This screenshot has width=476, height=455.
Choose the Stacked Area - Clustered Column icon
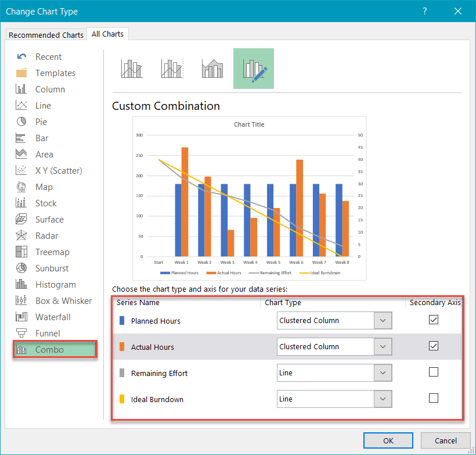pyautogui.click(x=212, y=69)
